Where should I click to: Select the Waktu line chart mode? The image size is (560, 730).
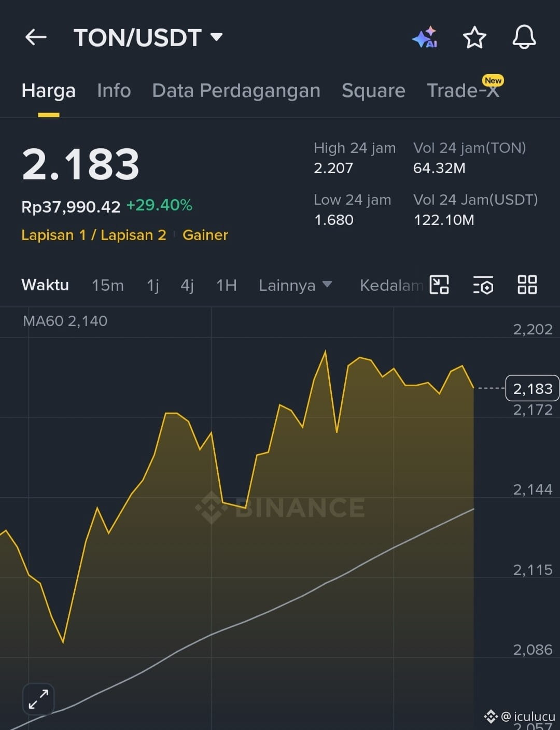(x=45, y=285)
